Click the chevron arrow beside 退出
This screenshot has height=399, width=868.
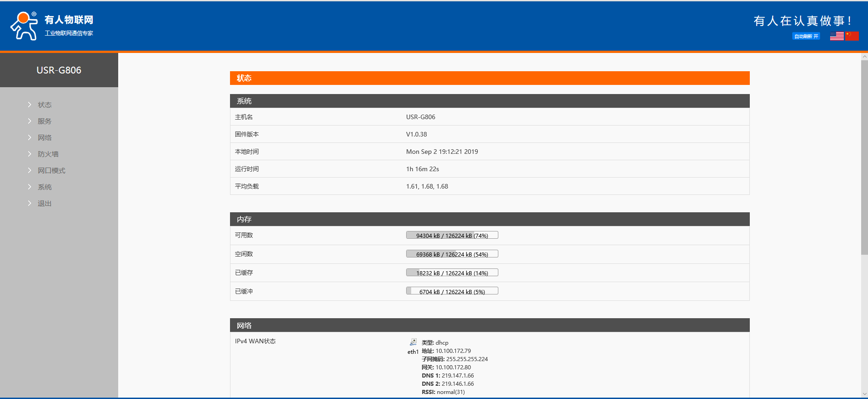pos(30,204)
